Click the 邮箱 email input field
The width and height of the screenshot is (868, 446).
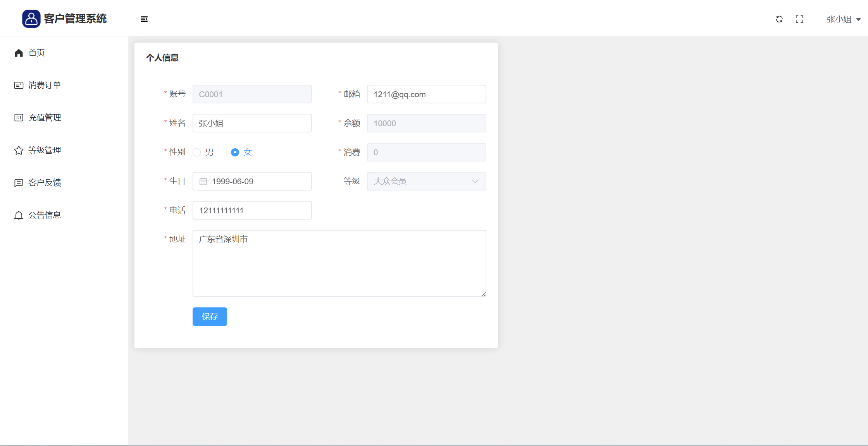click(426, 94)
